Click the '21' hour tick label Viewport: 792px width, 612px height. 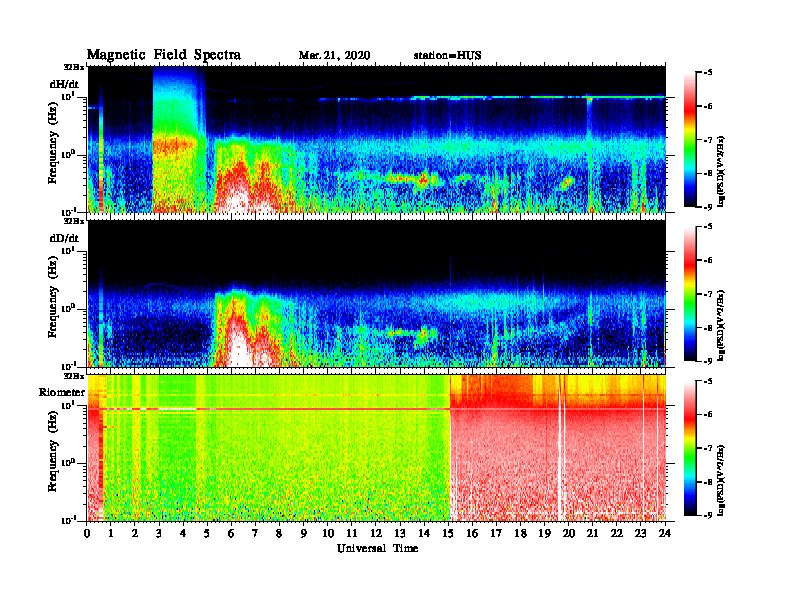tap(592, 534)
